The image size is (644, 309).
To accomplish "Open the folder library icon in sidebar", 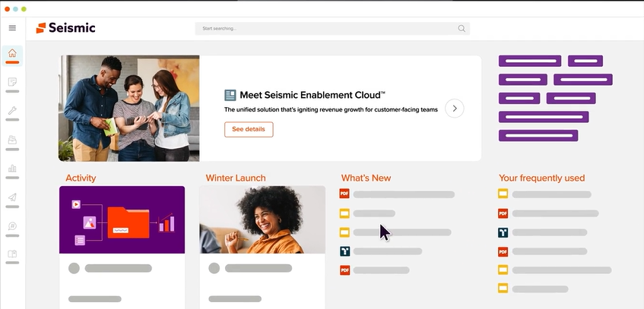I will [12, 140].
